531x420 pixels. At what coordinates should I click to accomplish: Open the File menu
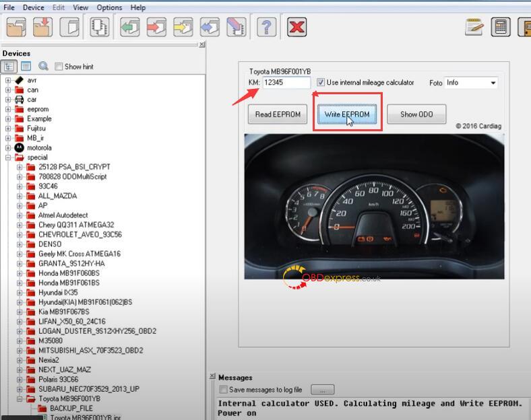pos(9,7)
